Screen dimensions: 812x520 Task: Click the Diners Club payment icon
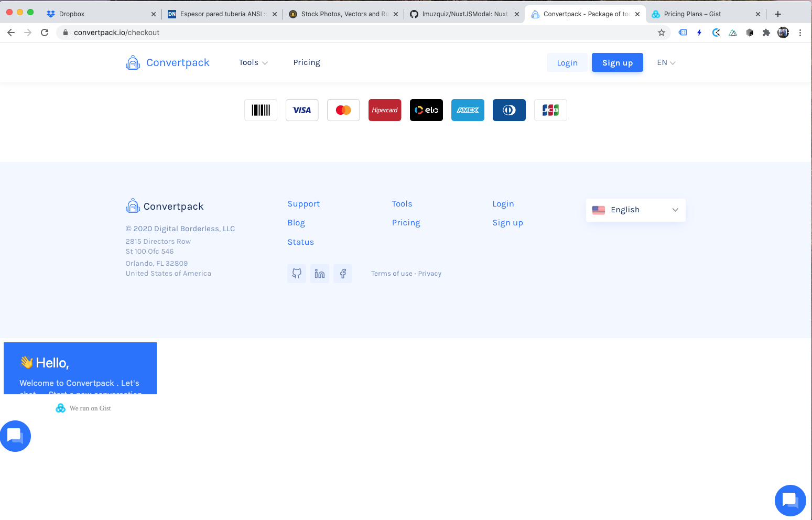(509, 110)
